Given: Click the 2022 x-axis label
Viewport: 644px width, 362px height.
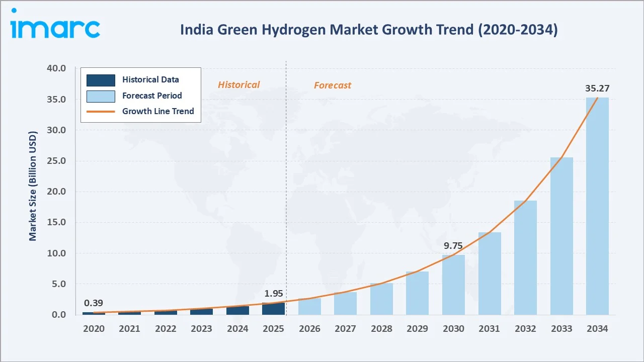Looking at the screenshot, I should (x=166, y=329).
